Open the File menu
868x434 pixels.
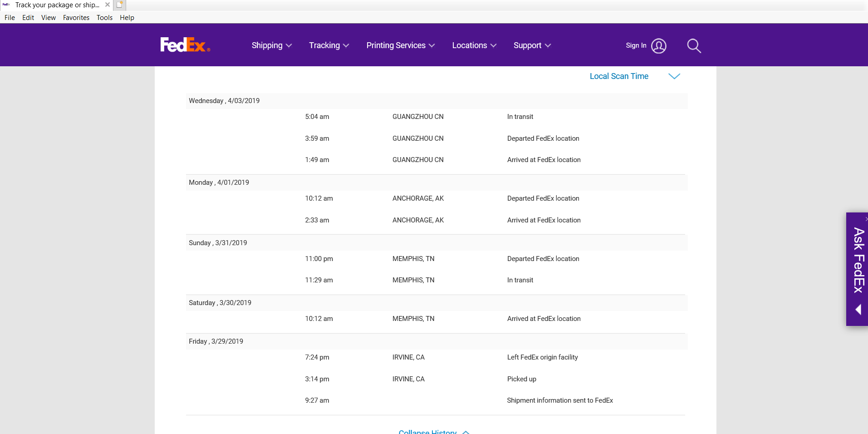[x=10, y=18]
